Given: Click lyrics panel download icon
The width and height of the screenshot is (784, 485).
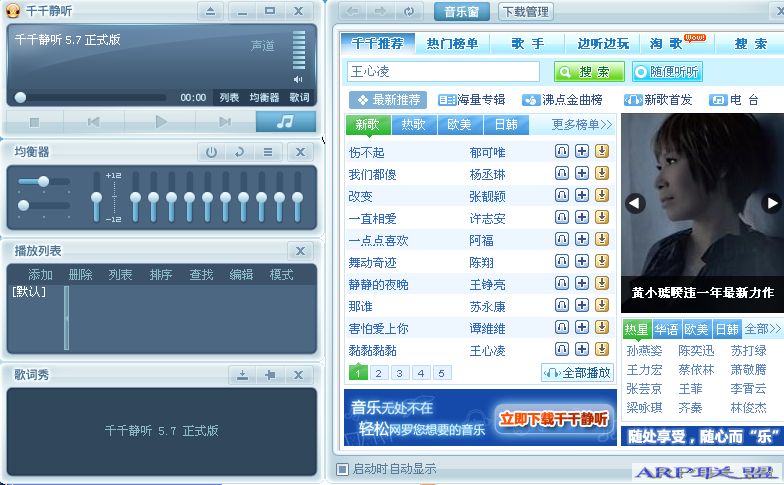Looking at the screenshot, I should (242, 375).
